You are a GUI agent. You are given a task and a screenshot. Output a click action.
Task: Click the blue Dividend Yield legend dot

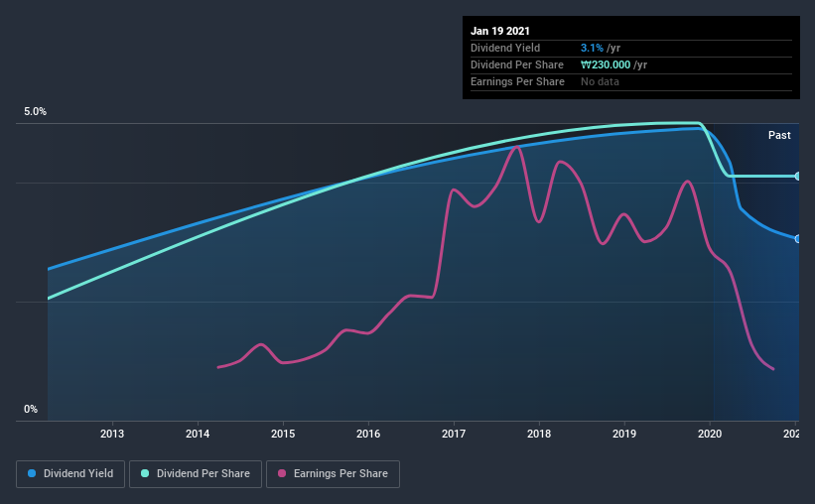click(x=32, y=473)
